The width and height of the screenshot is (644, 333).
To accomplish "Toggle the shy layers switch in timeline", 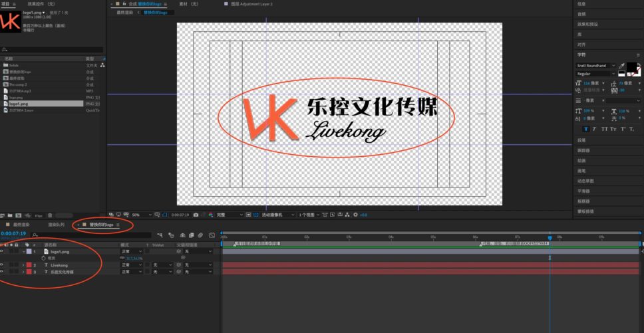I will (182, 235).
